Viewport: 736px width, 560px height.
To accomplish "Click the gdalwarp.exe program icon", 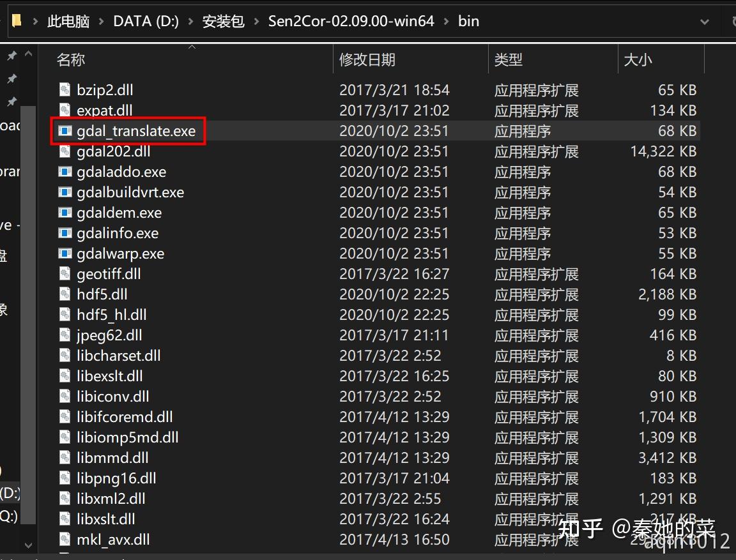I will pyautogui.click(x=65, y=254).
